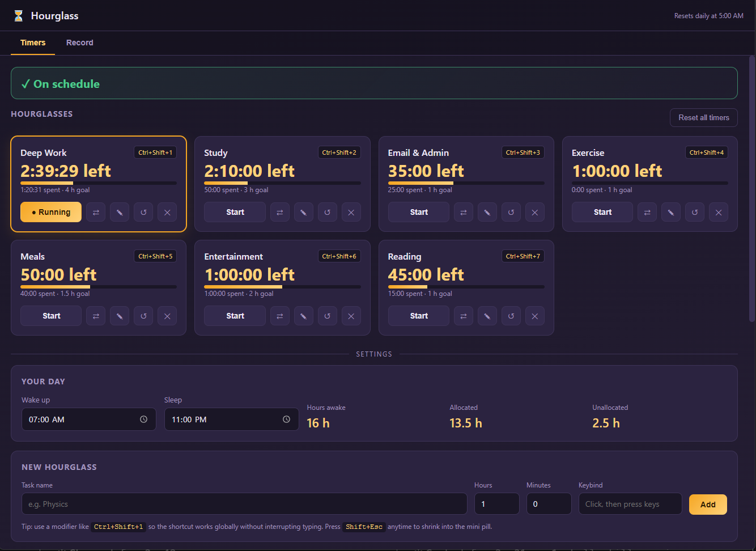Click the Unallocated 2.5 h value
The height and width of the screenshot is (551, 756).
click(x=606, y=423)
